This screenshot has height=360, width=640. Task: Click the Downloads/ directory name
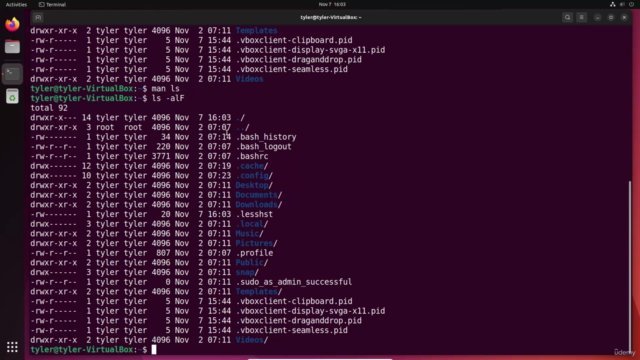click(x=259, y=205)
